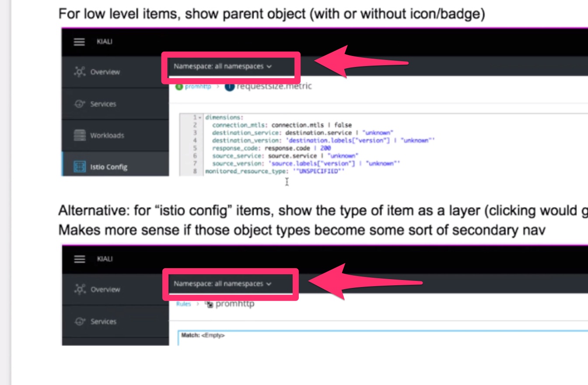Image resolution: width=588 pixels, height=385 pixels.
Task: Click KIALI logo in top header
Action: coord(105,42)
